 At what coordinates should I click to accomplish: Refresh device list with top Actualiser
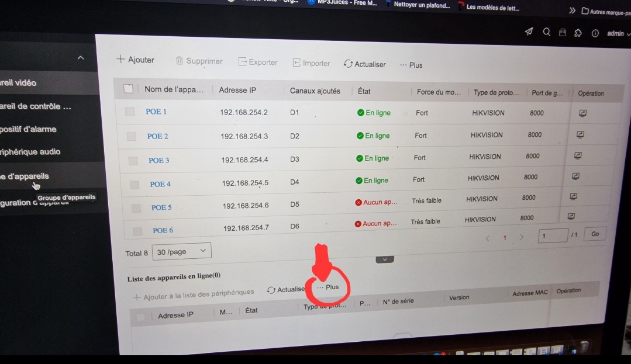[364, 64]
